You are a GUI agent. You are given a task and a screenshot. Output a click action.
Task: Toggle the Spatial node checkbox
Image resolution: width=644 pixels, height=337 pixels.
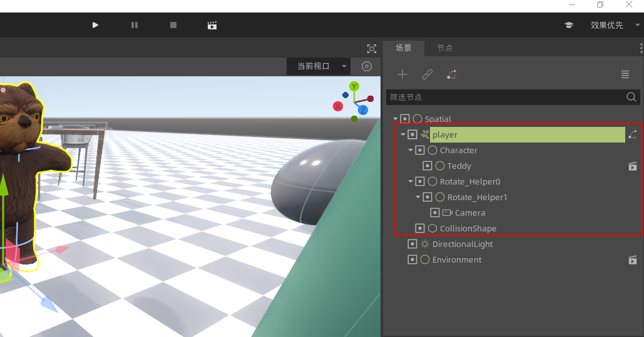(405, 119)
